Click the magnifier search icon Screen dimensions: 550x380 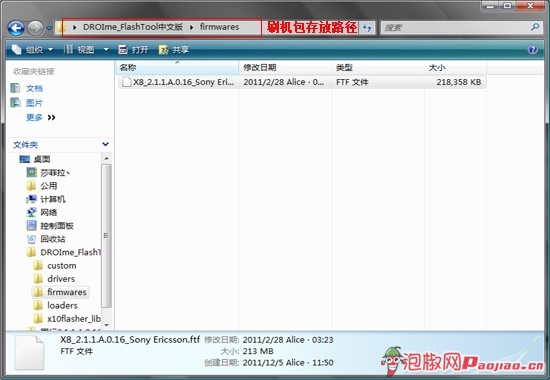535,27
